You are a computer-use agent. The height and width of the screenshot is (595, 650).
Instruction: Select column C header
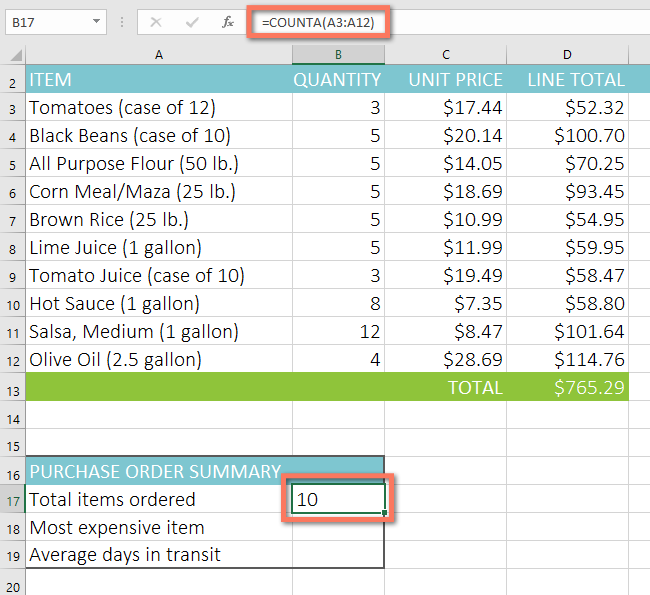pos(445,55)
